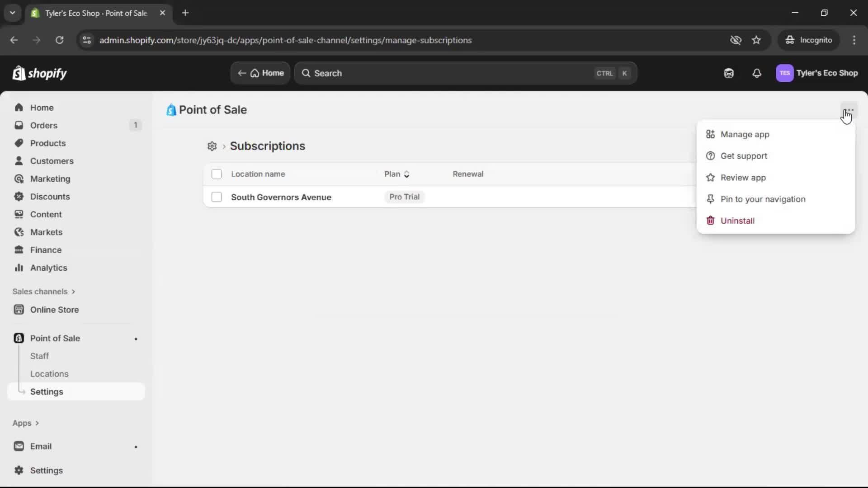Click the Orders inbox icon
Screen dimensions: 868x488
[x=19, y=125]
